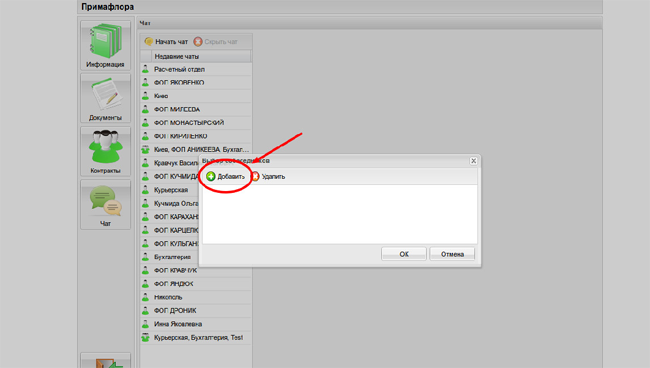Click user icon beside Расчетный отдел
The height and width of the screenshot is (368, 650).
point(146,69)
